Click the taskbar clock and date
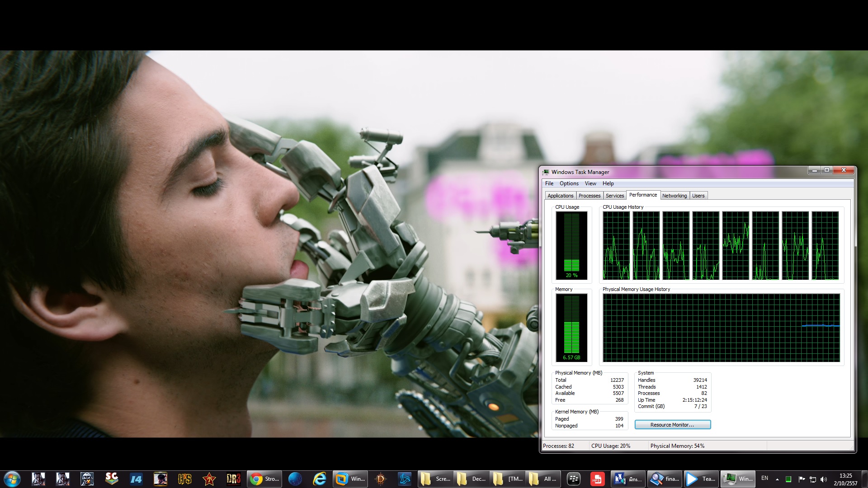Image resolution: width=868 pixels, height=488 pixels. 845,479
